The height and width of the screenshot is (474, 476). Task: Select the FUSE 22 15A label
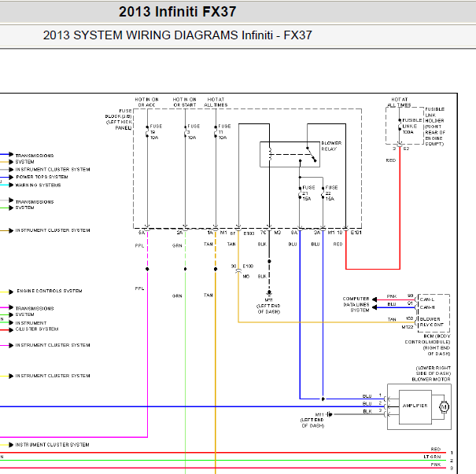(x=331, y=193)
